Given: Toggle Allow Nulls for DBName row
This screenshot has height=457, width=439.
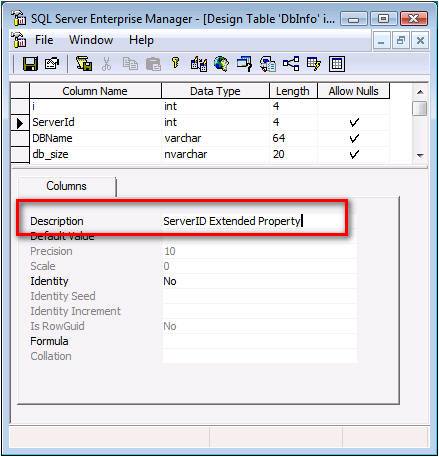Looking at the screenshot, I should (x=354, y=138).
